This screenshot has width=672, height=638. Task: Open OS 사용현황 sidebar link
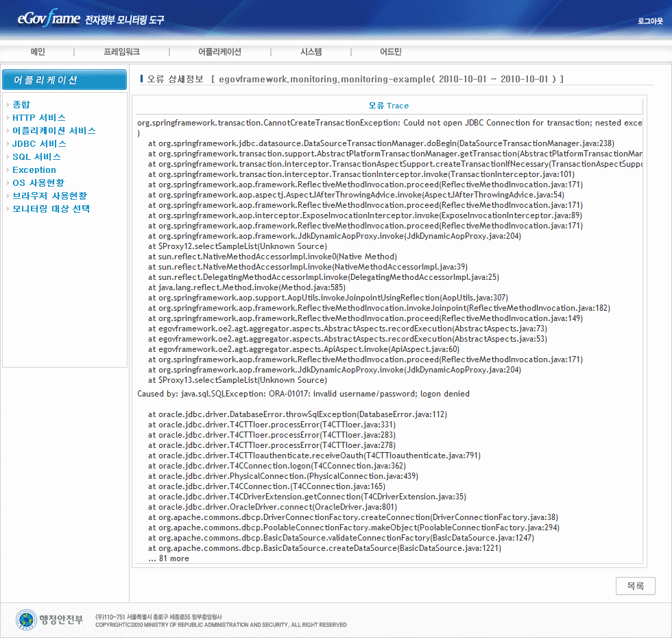[38, 182]
